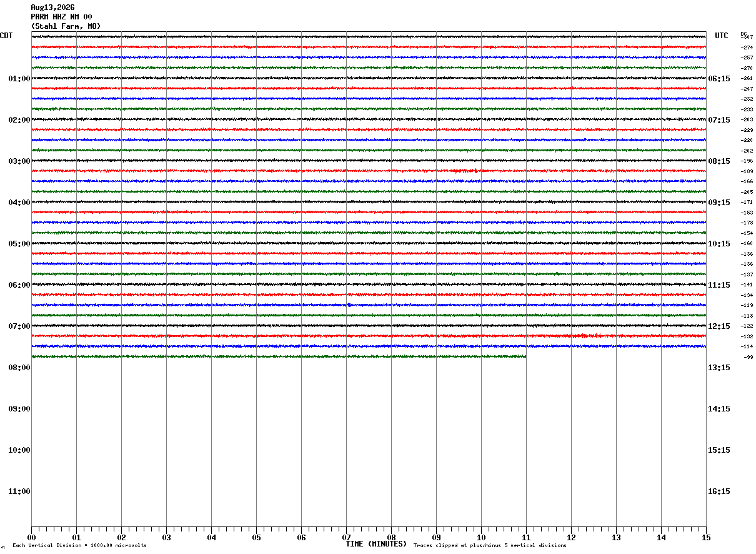Click minute 13 on the time axis
Screen dimensions: 756x554
(616, 538)
